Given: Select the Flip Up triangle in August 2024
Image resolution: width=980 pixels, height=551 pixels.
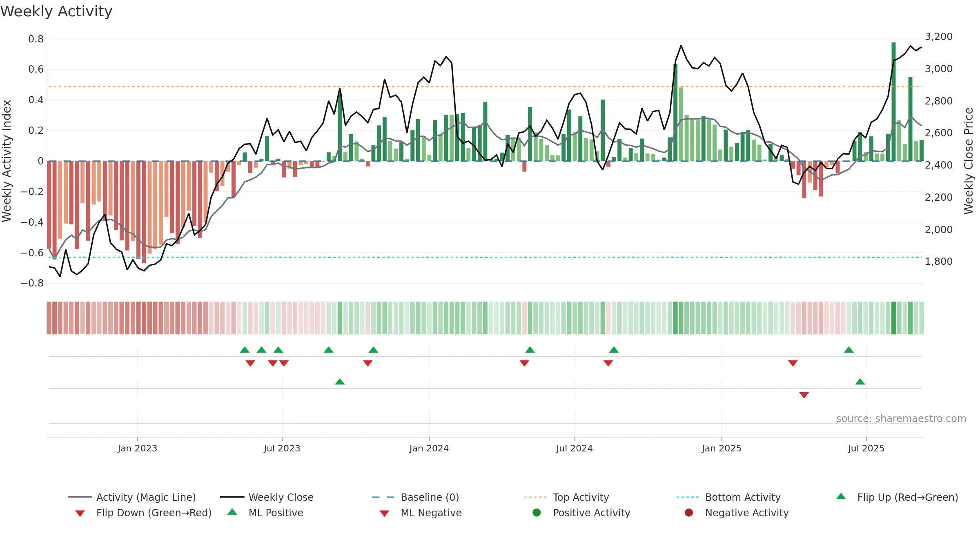Looking at the screenshot, I should [614, 350].
